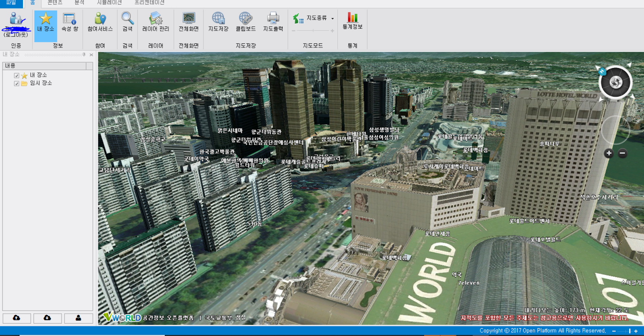Click the 한국광고박물관 map label
This screenshot has width=644, height=336.
click(217, 152)
